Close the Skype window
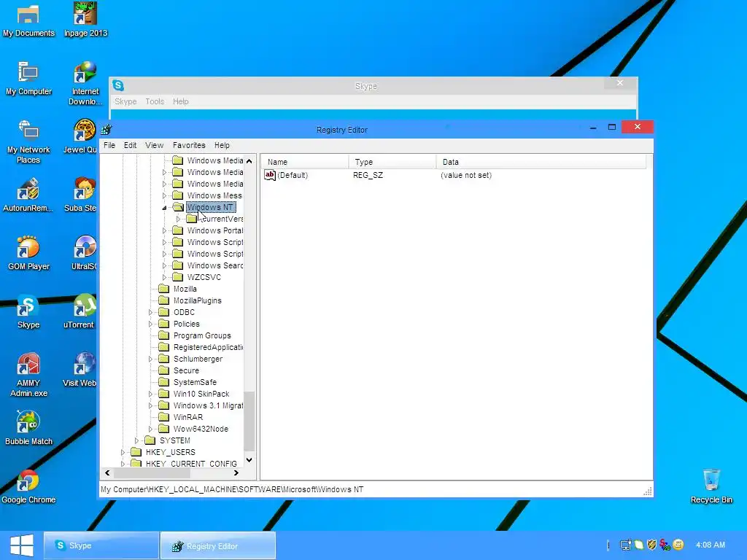The width and height of the screenshot is (747, 560). [x=620, y=83]
